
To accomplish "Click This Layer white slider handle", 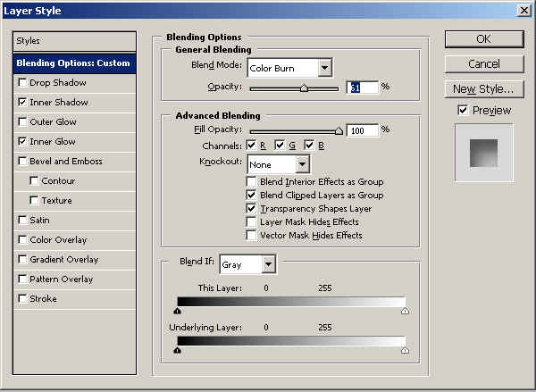I will click(x=405, y=311).
